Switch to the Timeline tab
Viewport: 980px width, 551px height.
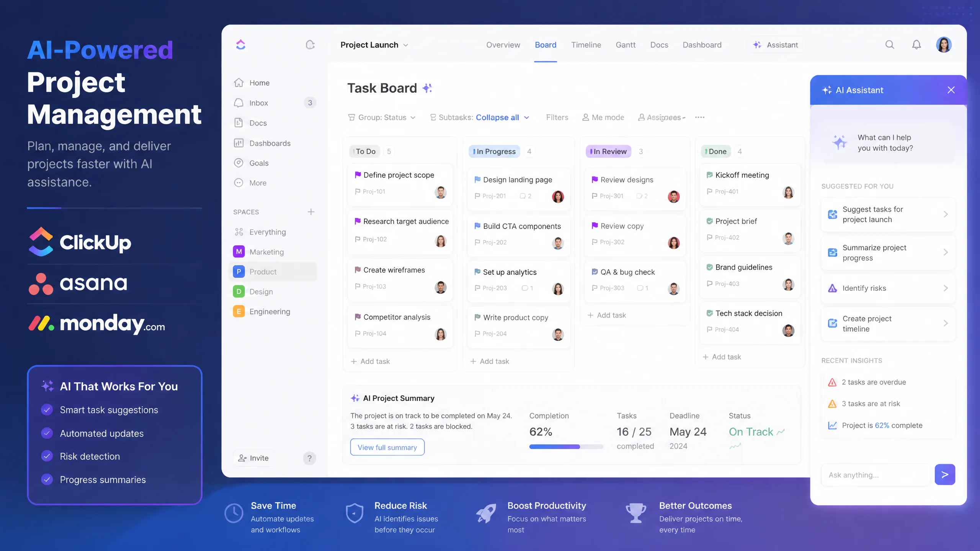point(586,45)
